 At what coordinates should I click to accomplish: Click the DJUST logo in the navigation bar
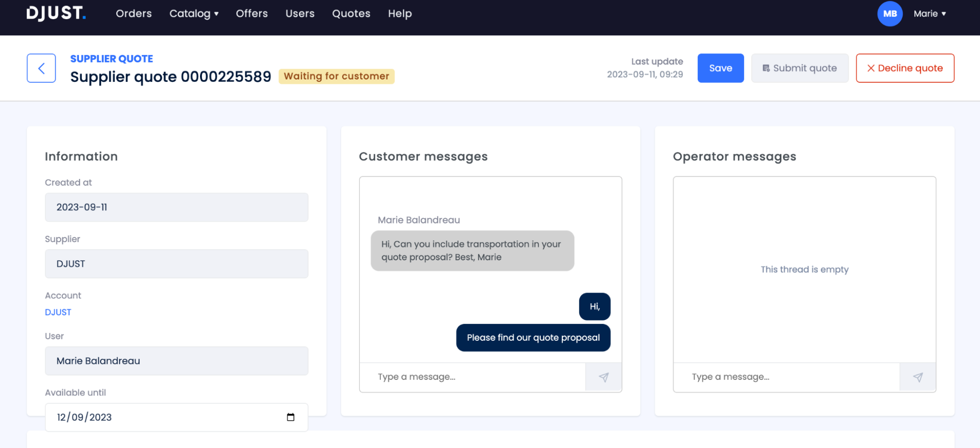[55, 13]
